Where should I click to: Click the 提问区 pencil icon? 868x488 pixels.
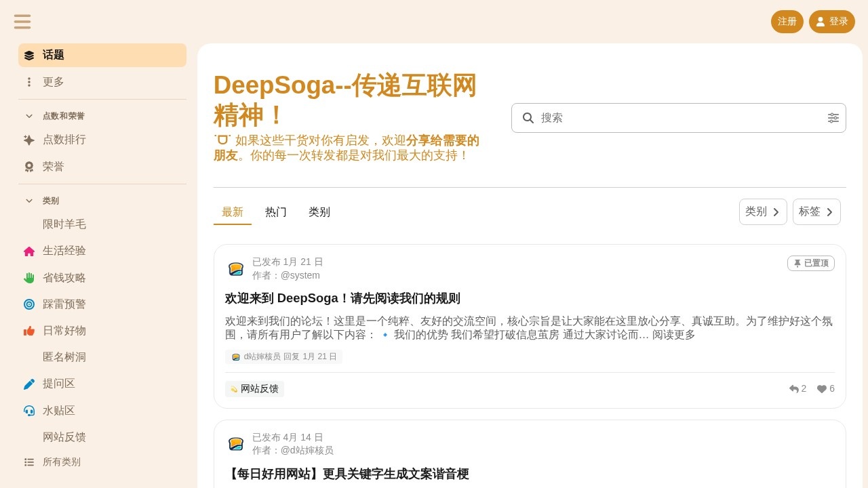point(29,384)
